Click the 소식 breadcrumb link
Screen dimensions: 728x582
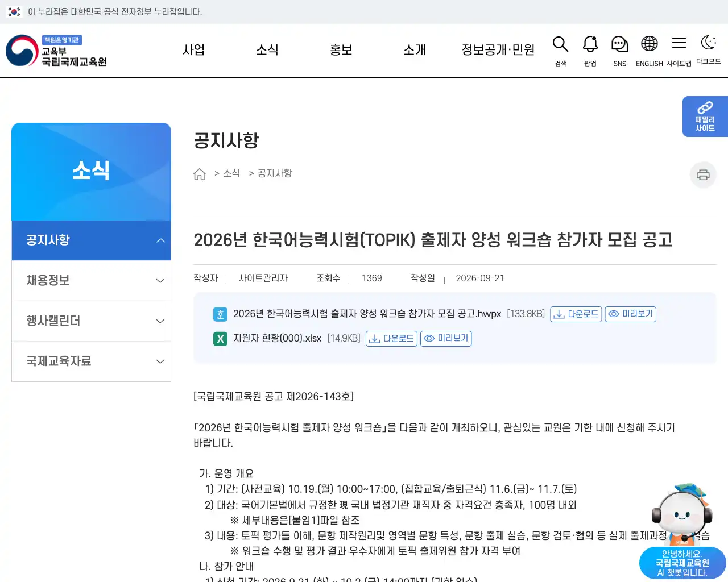[231, 173]
